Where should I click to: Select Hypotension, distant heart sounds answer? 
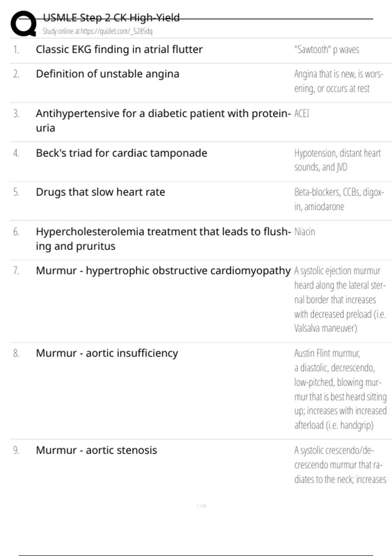pyautogui.click(x=337, y=160)
